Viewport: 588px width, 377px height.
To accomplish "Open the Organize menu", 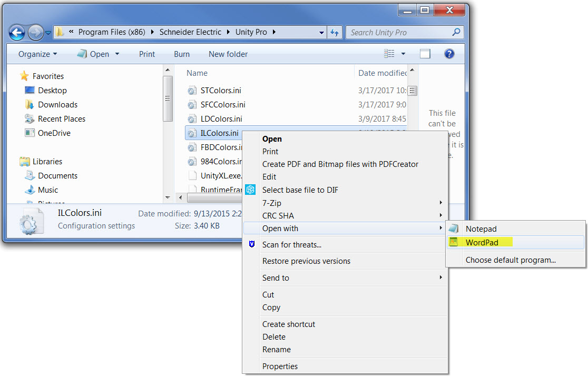I will (37, 54).
